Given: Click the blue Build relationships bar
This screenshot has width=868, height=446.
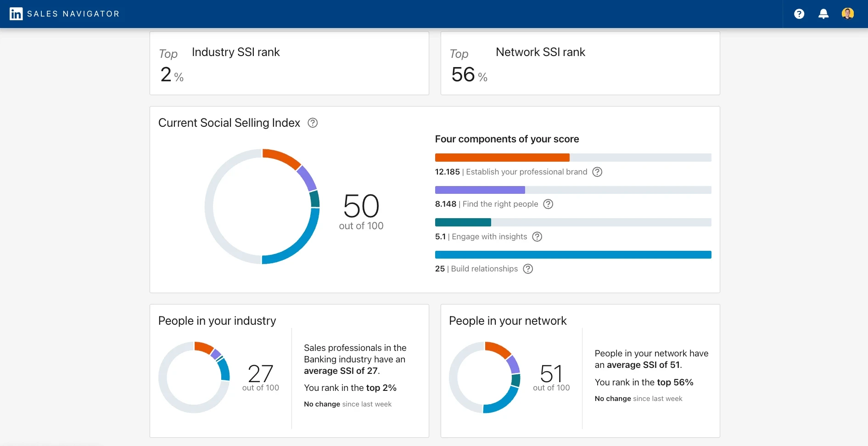Looking at the screenshot, I should pyautogui.click(x=573, y=254).
